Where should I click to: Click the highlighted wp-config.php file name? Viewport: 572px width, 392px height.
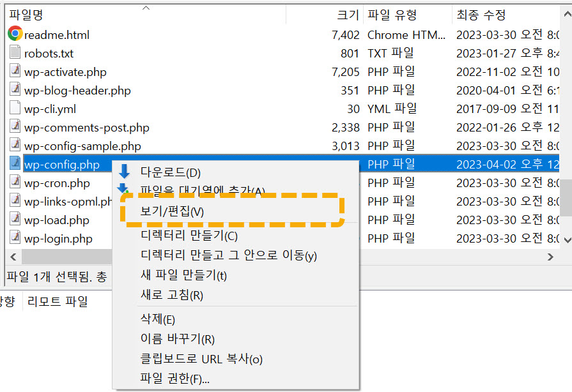[61, 165]
